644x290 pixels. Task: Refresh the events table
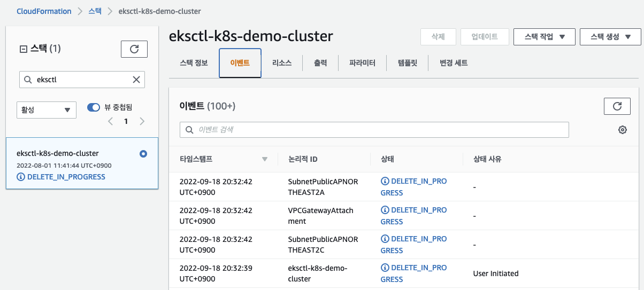(617, 106)
